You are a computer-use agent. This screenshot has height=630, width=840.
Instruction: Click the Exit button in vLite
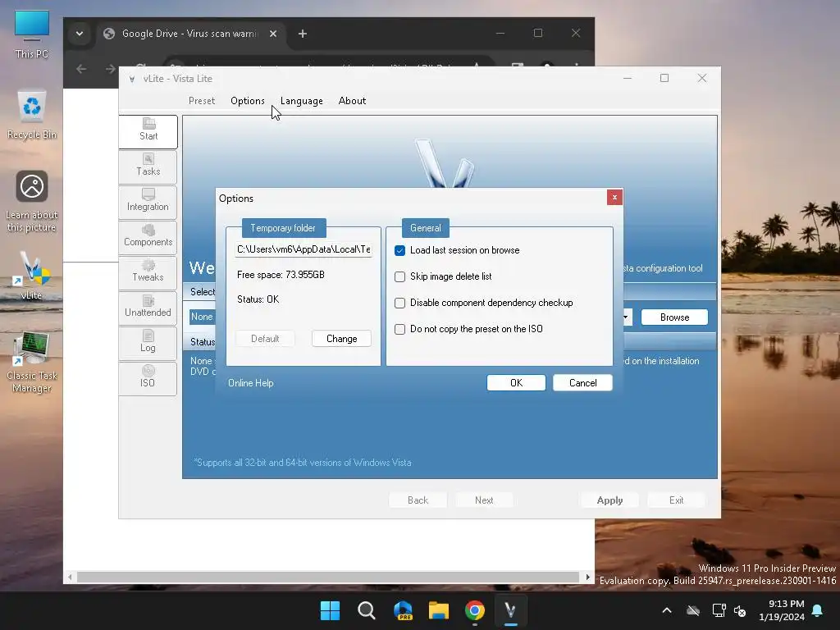(676, 500)
